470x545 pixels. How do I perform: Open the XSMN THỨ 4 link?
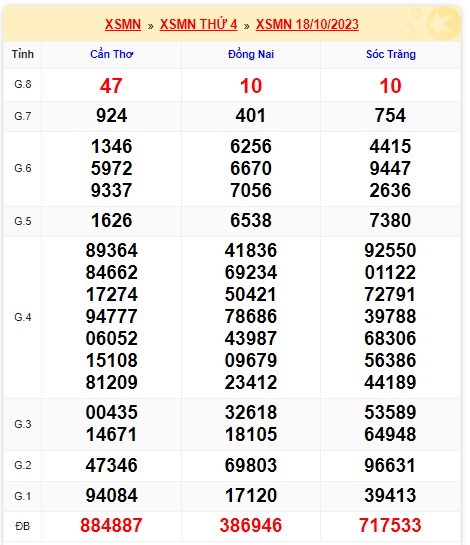(x=198, y=24)
